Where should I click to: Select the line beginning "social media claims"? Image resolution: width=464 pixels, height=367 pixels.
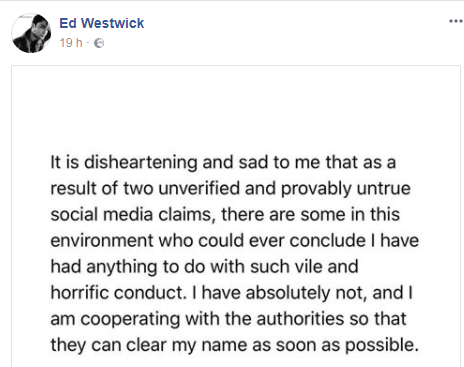pos(225,214)
